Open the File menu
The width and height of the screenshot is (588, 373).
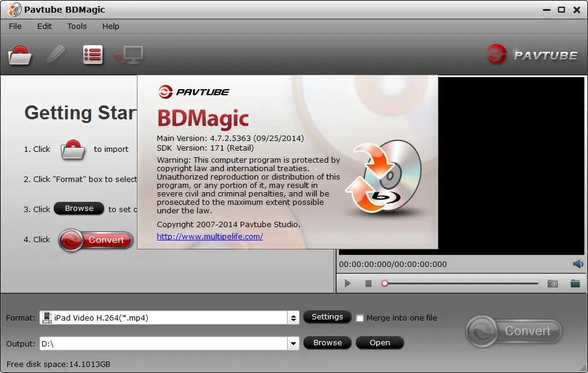point(15,27)
